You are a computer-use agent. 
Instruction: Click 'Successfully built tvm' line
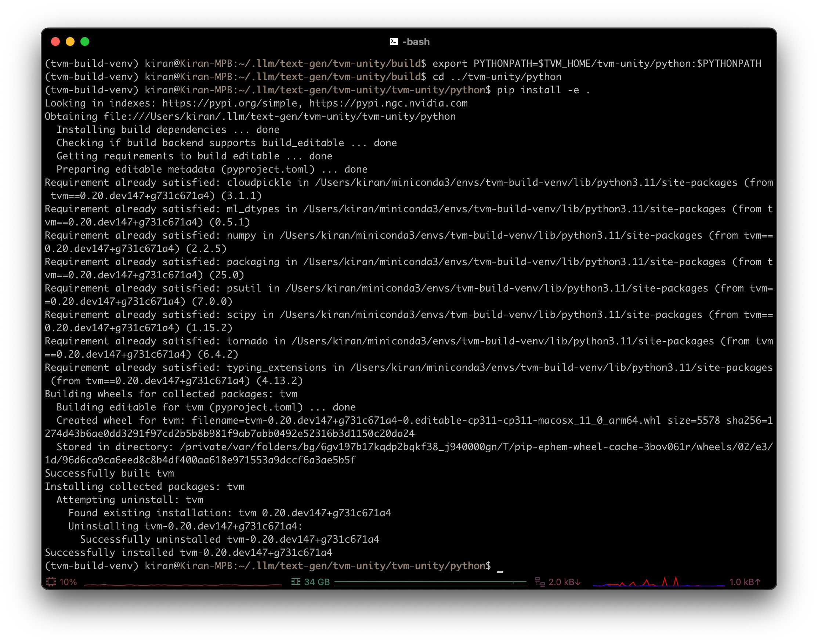tap(109, 473)
